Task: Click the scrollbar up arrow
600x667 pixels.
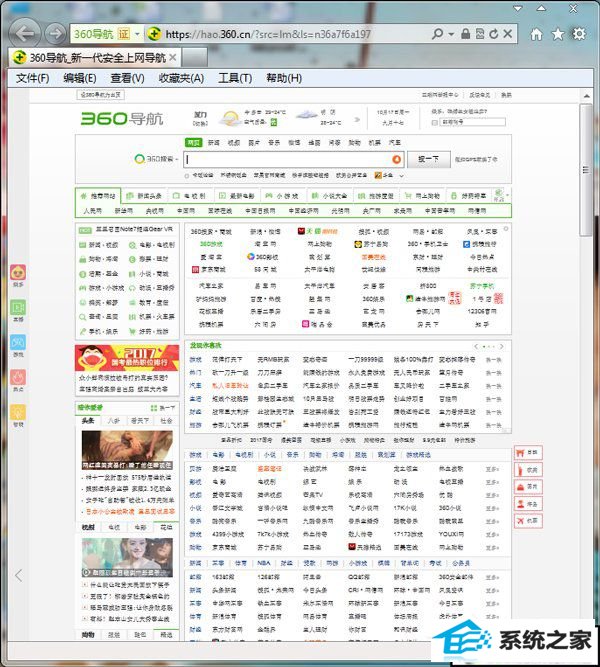Action: click(586, 96)
